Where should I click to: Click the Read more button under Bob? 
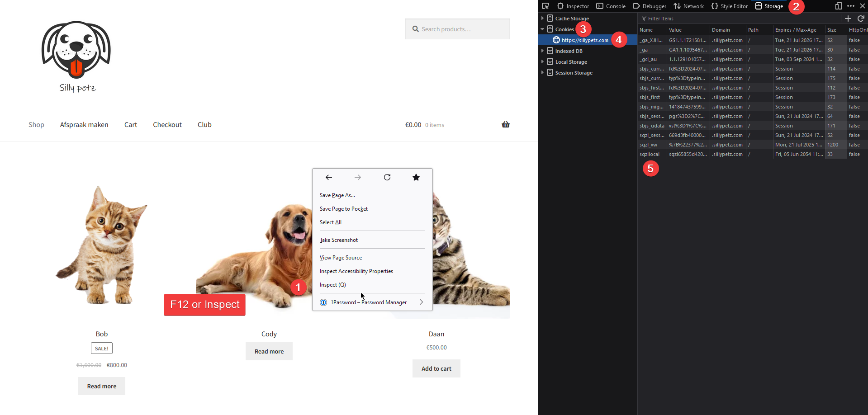coord(102,386)
